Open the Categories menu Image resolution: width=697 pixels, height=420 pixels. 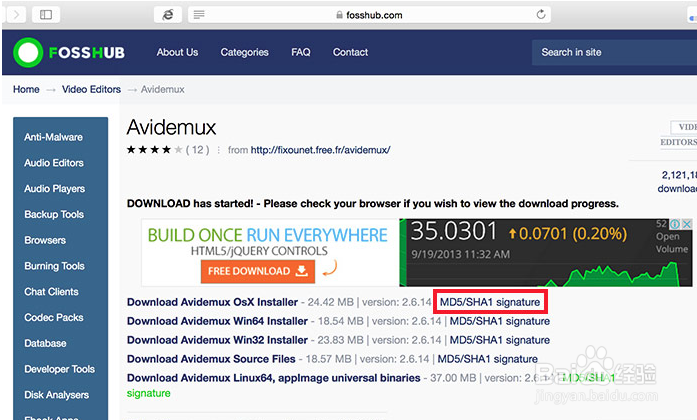(244, 52)
